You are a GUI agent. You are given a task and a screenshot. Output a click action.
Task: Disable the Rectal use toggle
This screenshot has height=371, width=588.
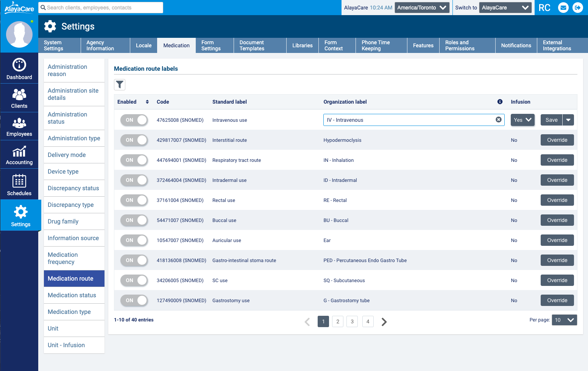coord(134,200)
